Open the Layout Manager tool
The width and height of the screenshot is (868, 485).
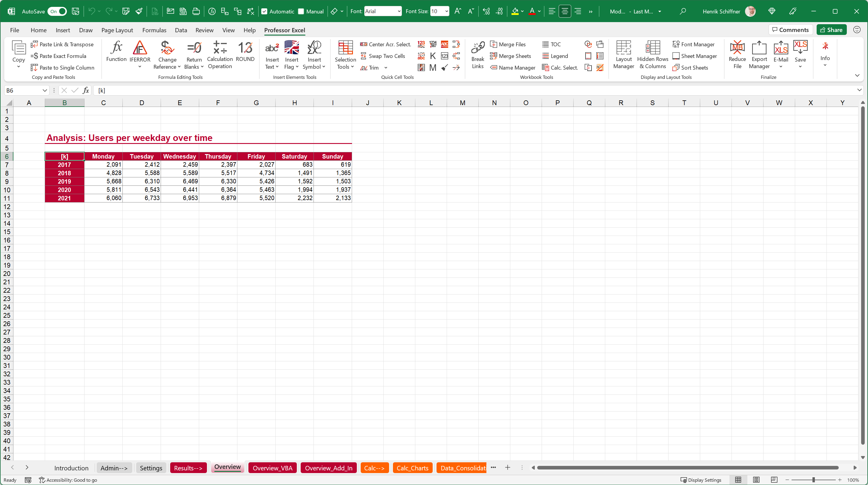623,55
